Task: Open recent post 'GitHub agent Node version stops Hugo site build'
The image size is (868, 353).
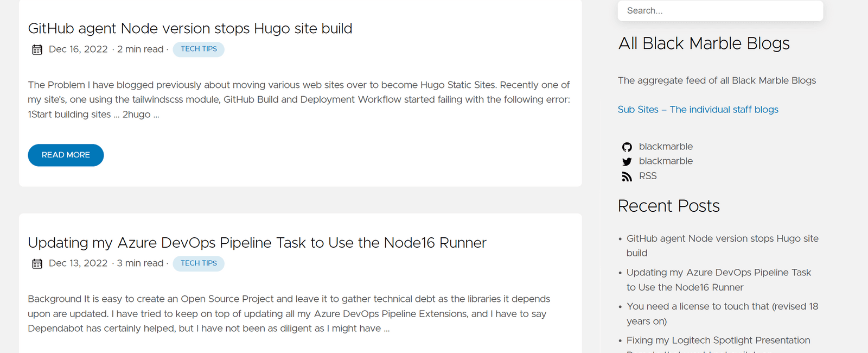Action: (722, 239)
